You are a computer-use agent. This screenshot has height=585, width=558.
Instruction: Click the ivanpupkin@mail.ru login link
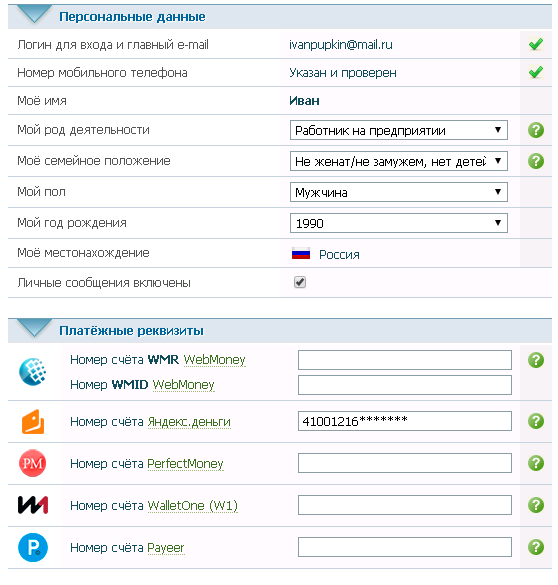click(341, 45)
